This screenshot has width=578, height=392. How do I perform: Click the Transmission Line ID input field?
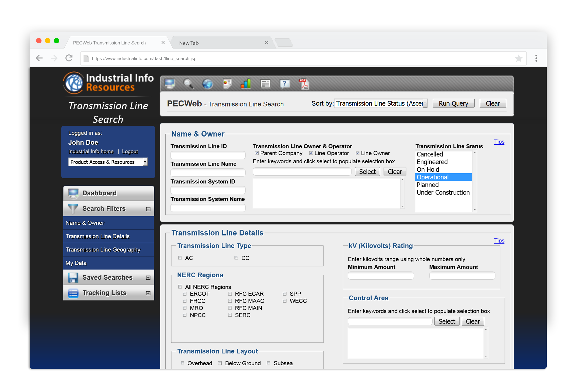pyautogui.click(x=208, y=155)
